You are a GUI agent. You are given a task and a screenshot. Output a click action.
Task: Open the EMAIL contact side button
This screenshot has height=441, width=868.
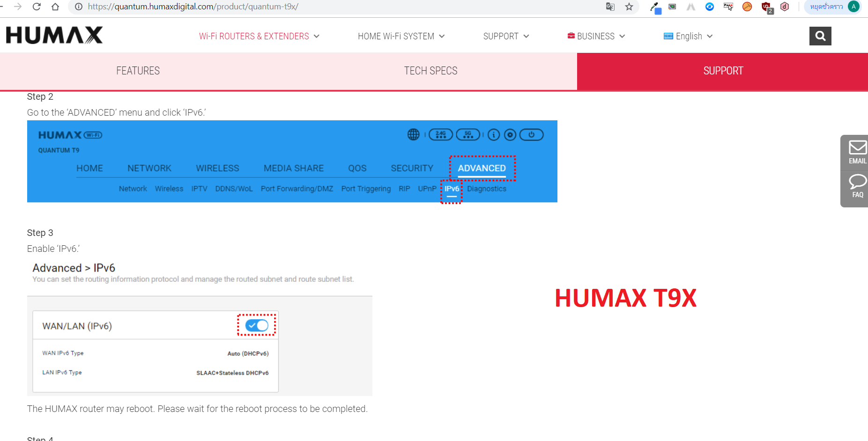point(857,153)
